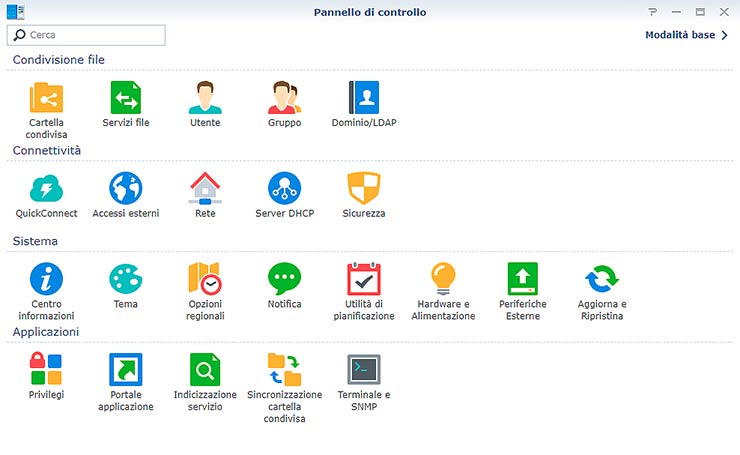Viewport: 740px width, 455px height.
Task: Open Centro informazioni
Action: 46,279
